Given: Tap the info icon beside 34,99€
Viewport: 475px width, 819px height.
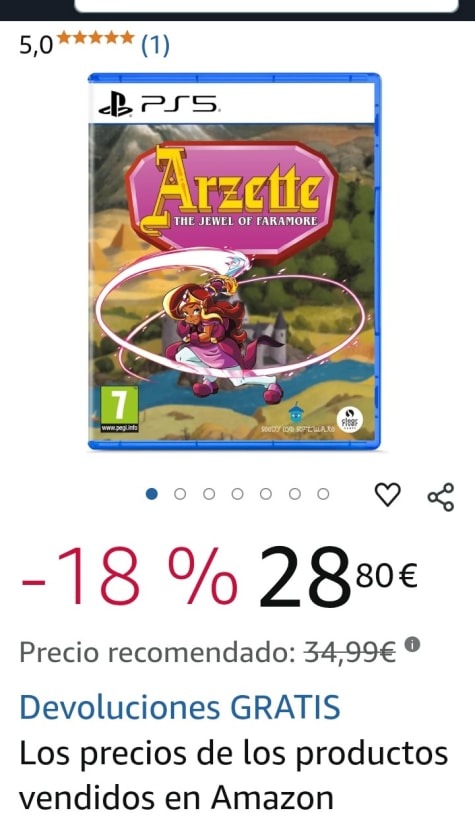Looking at the screenshot, I should coord(412,644).
